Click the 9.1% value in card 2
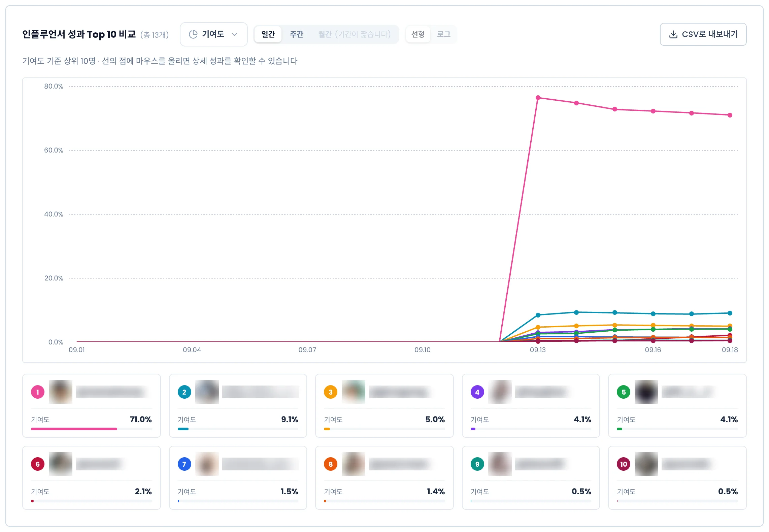 (x=290, y=420)
